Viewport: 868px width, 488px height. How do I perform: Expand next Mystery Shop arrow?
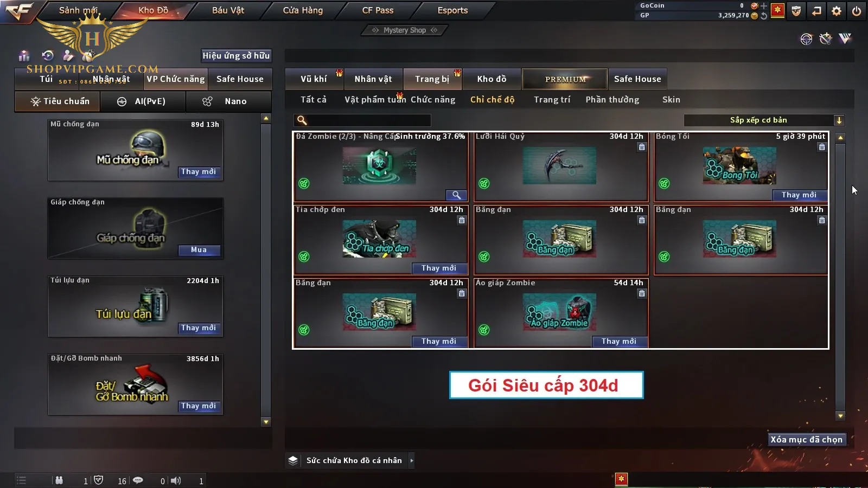click(x=434, y=30)
